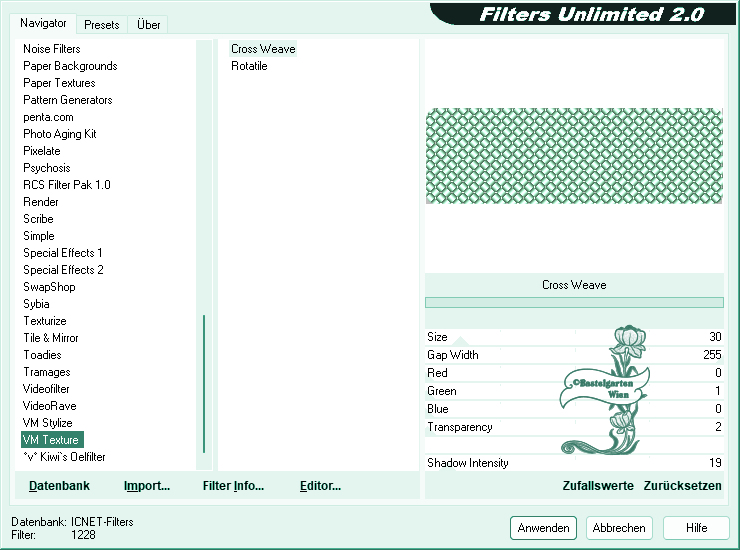Select Simple category
740x550 pixels.
tap(39, 236)
